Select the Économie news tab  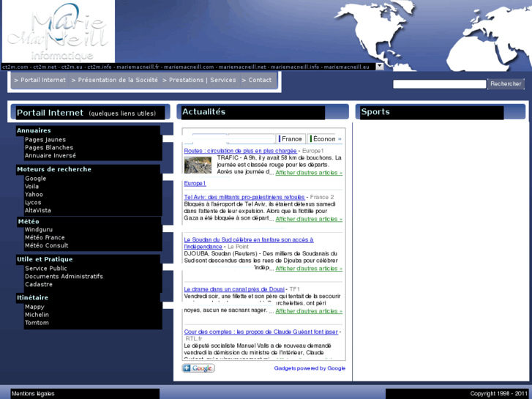(322, 139)
